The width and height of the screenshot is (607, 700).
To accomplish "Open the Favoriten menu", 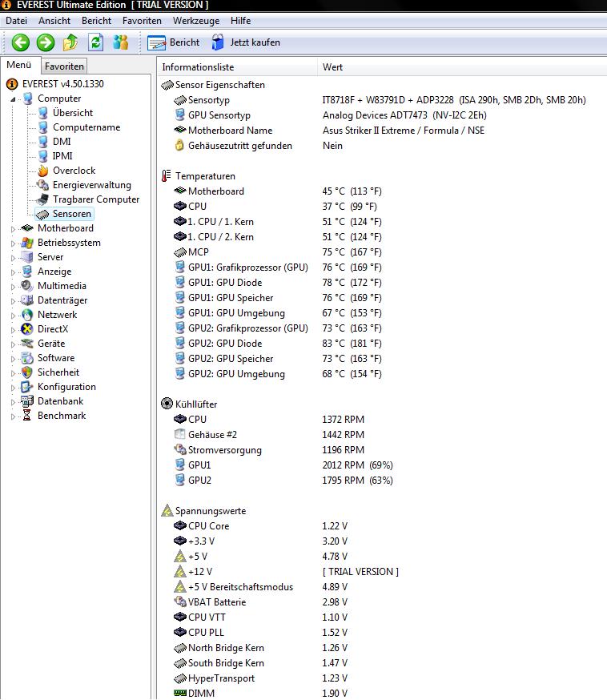I will click(x=142, y=21).
